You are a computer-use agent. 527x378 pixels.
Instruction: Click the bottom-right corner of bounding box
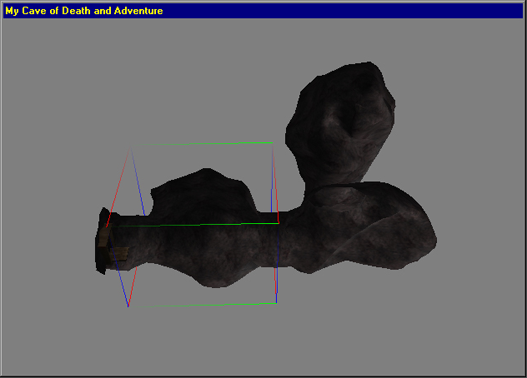click(277, 303)
